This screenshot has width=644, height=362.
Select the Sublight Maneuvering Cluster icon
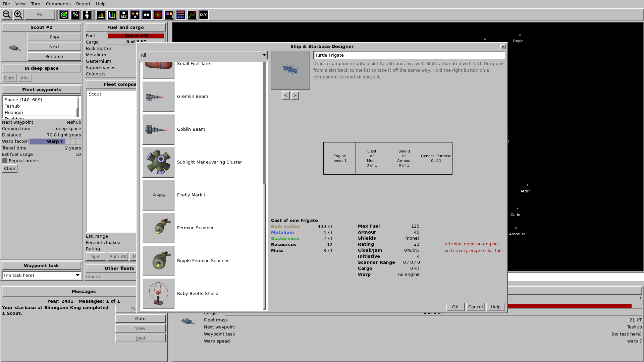[x=158, y=162]
